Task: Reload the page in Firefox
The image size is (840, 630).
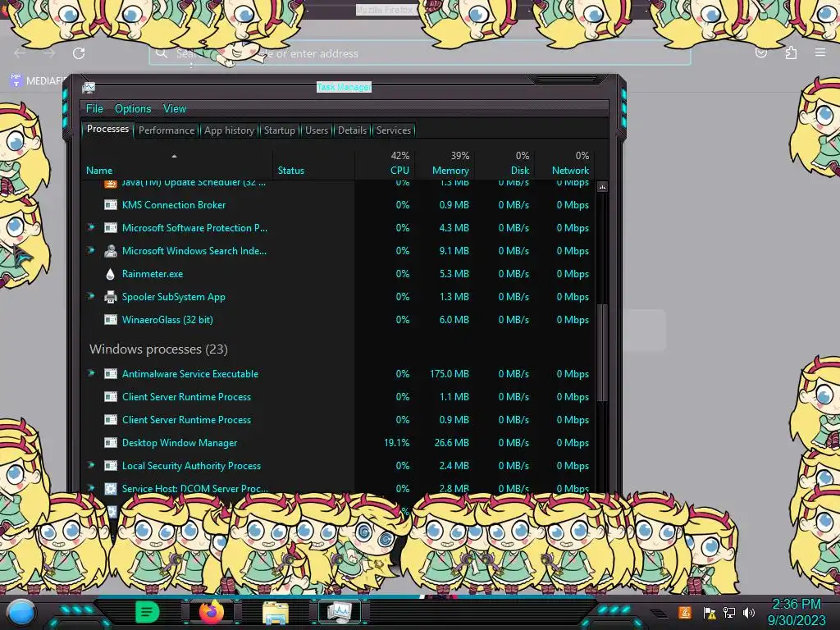Action: (x=79, y=53)
